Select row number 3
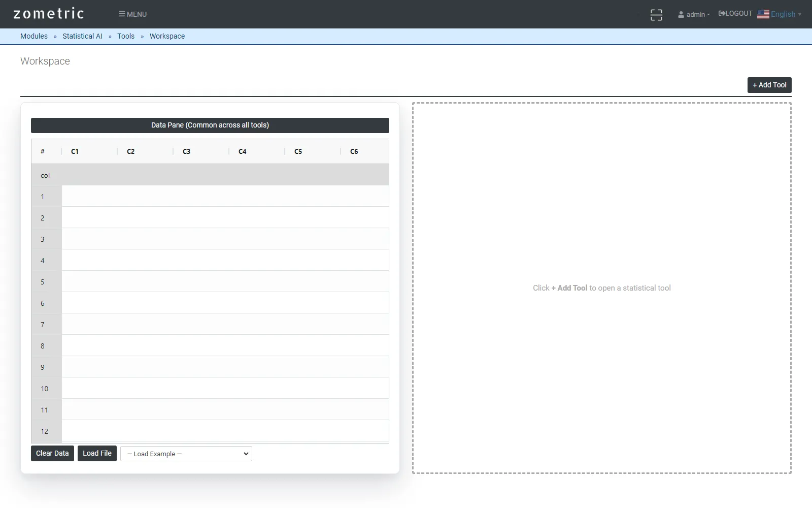 point(46,239)
